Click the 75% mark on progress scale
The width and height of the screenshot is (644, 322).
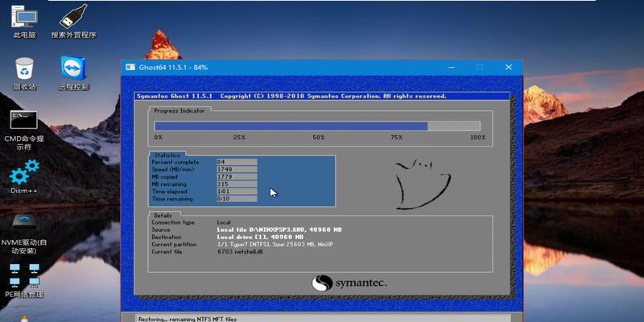point(396,138)
